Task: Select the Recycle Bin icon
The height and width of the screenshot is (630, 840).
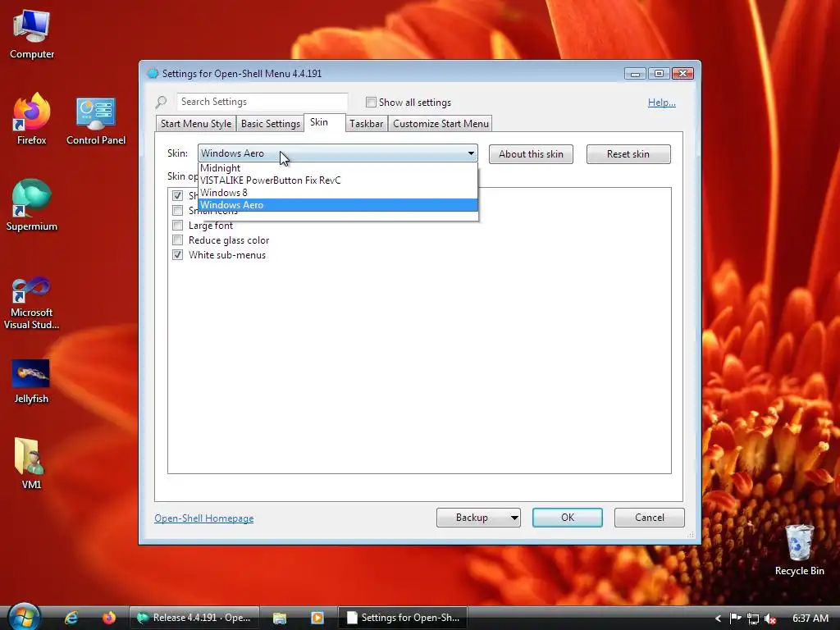Action: coord(799,550)
